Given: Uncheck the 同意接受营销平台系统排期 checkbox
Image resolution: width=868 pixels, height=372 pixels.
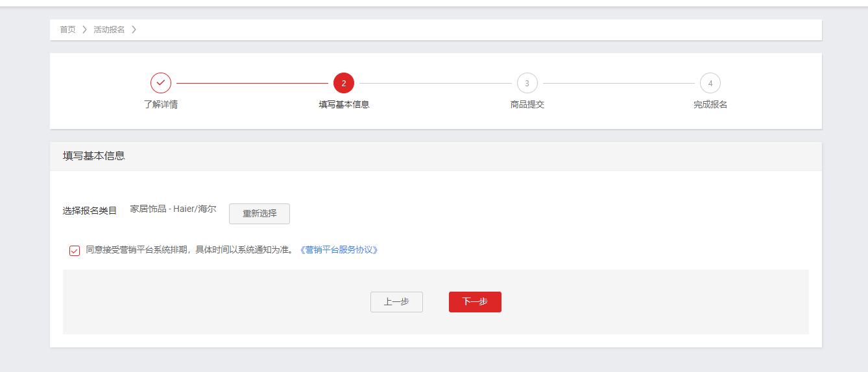Looking at the screenshot, I should [x=75, y=251].
